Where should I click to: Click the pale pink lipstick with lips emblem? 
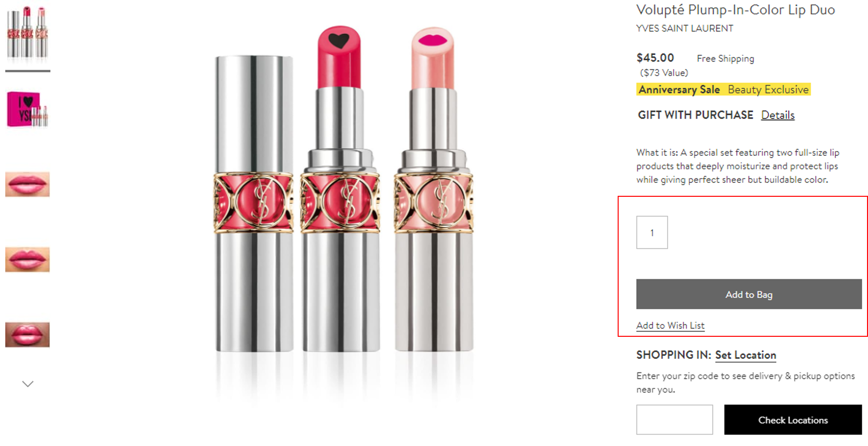tap(433, 192)
